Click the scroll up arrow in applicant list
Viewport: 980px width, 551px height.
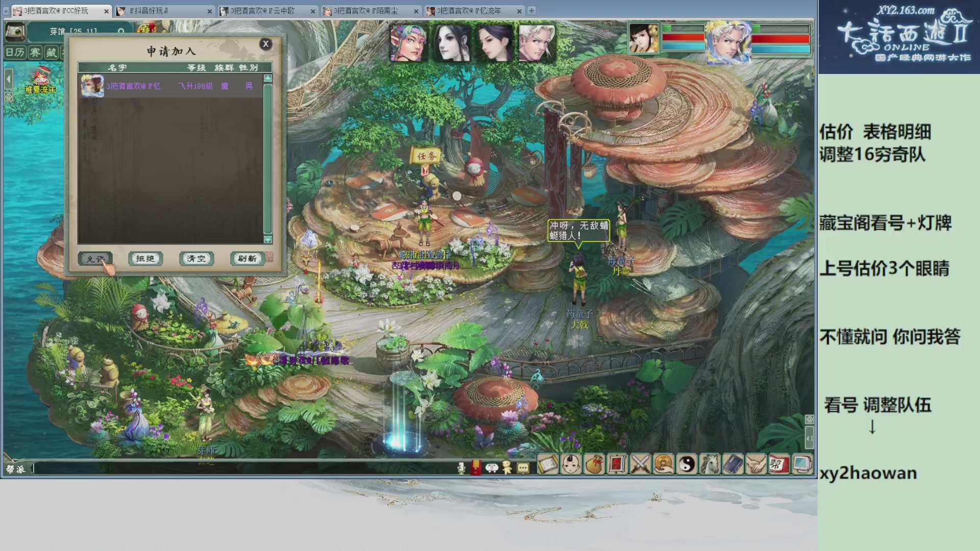267,78
